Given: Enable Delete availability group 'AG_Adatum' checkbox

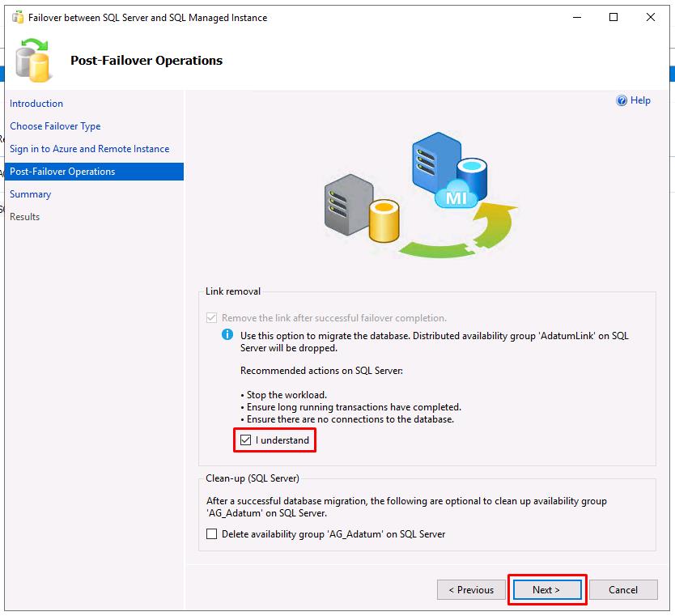Looking at the screenshot, I should 211,533.
